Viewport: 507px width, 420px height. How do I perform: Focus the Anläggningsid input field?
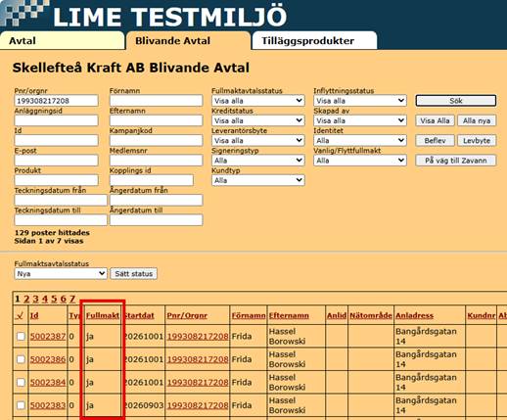56,120
